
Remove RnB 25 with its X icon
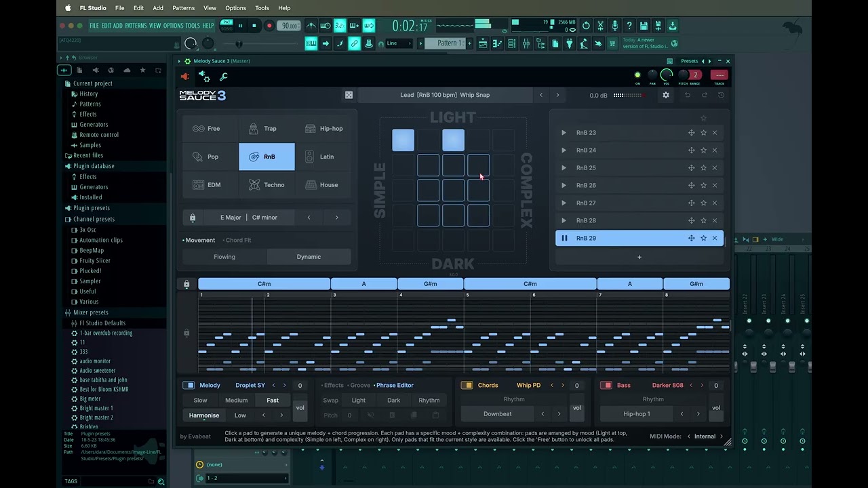715,168
